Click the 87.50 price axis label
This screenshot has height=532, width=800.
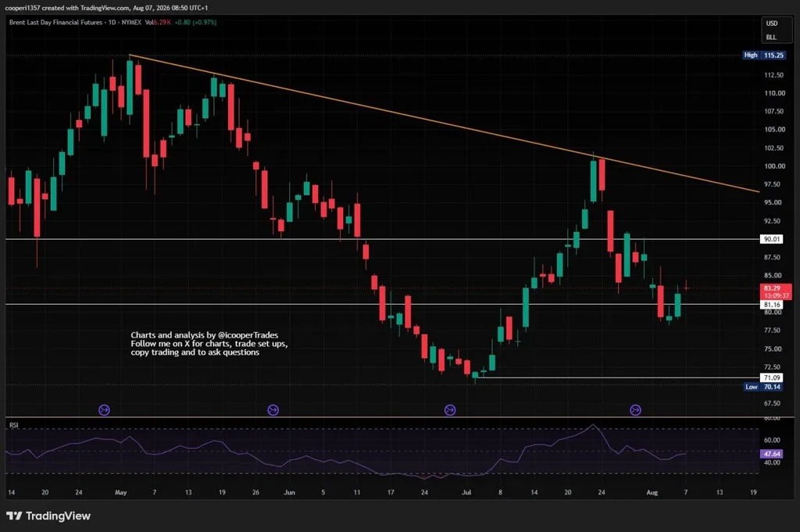click(x=772, y=257)
